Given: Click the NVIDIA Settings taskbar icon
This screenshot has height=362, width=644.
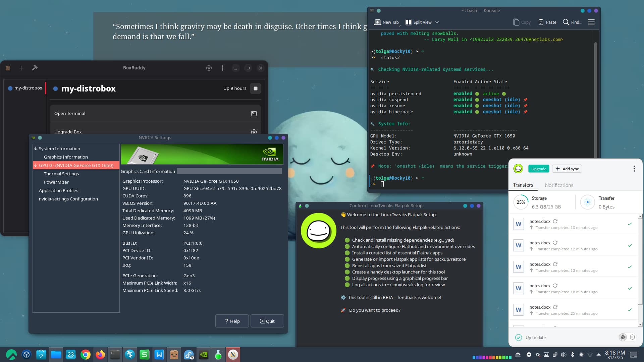Looking at the screenshot, I should tap(204, 355).
